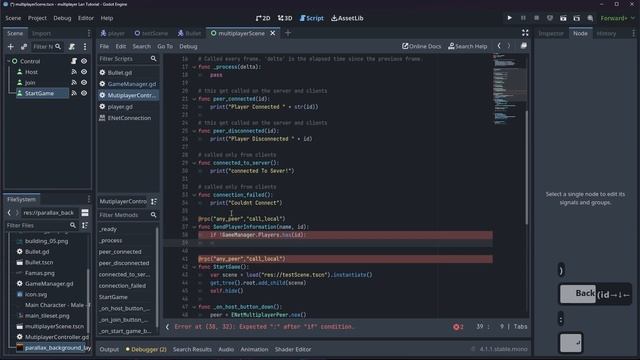Open the Project menu

coord(37,18)
